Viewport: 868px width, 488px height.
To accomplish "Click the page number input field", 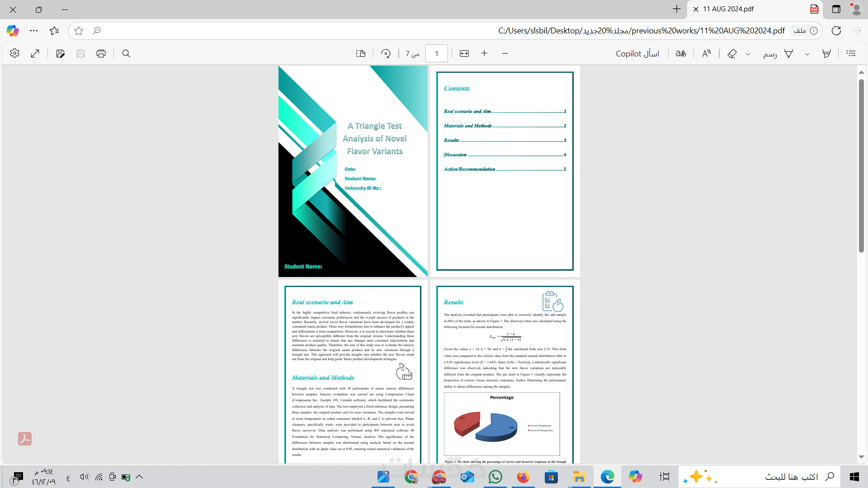I will (436, 54).
